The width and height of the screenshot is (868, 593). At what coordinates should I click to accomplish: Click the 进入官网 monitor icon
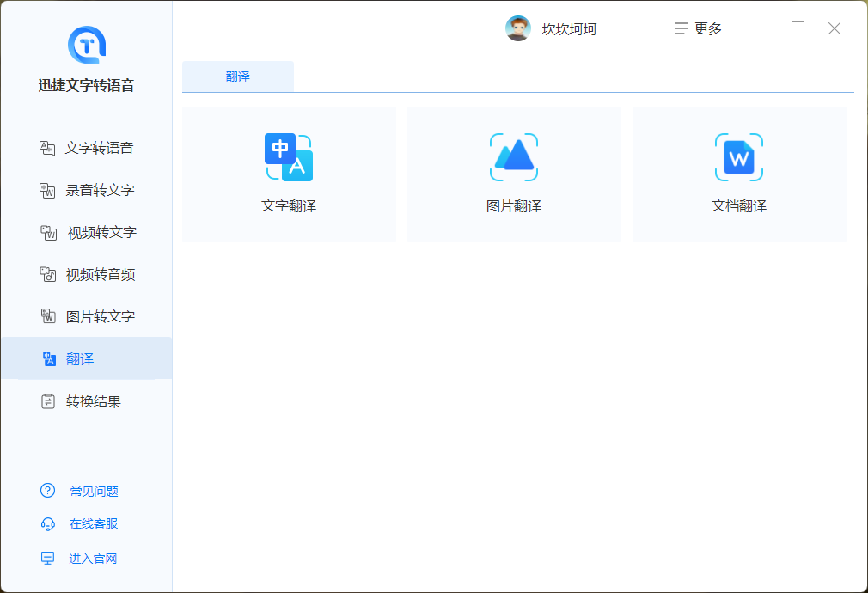pos(47,558)
